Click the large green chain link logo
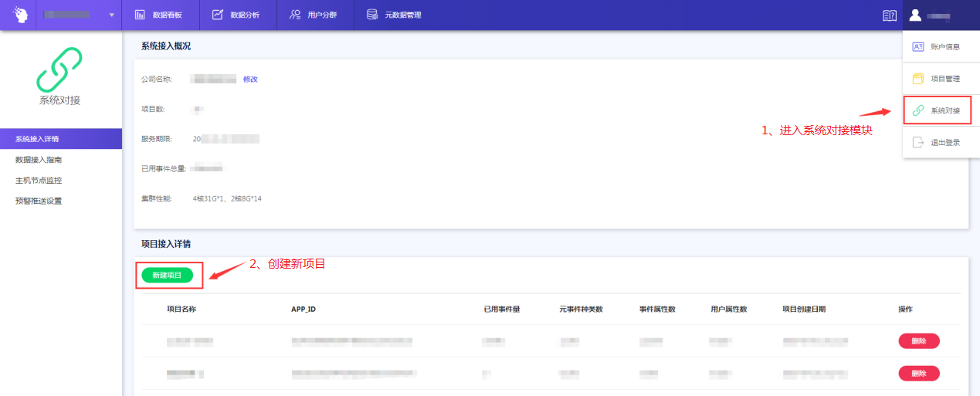980x396 pixels. pyautogui.click(x=59, y=70)
